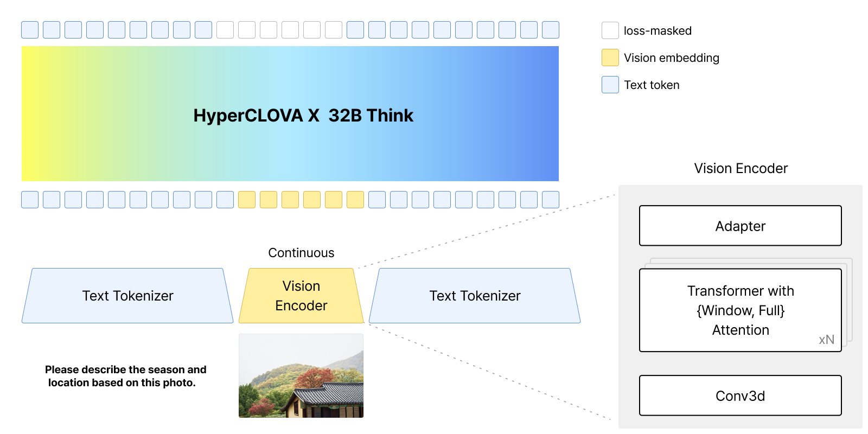Click the first white loss-masked token in top row
The height and width of the screenshot is (434, 868).
[x=225, y=30]
